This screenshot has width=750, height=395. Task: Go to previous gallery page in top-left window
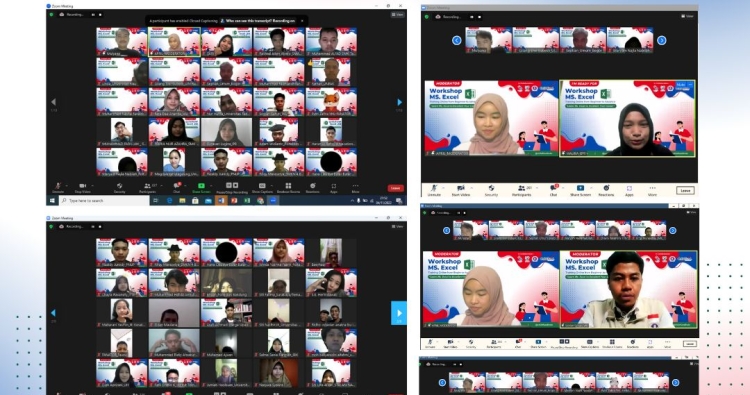[53, 102]
